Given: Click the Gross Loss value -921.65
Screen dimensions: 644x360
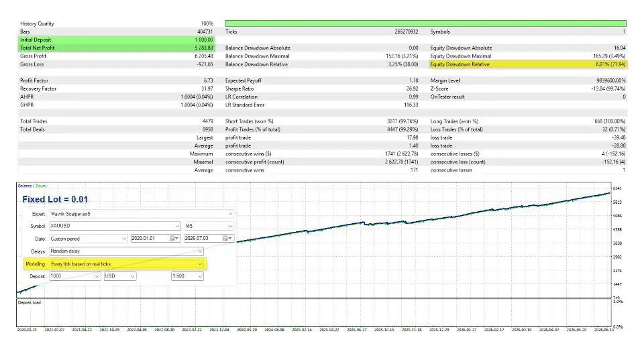Looking at the screenshot, I should pyautogui.click(x=204, y=64).
